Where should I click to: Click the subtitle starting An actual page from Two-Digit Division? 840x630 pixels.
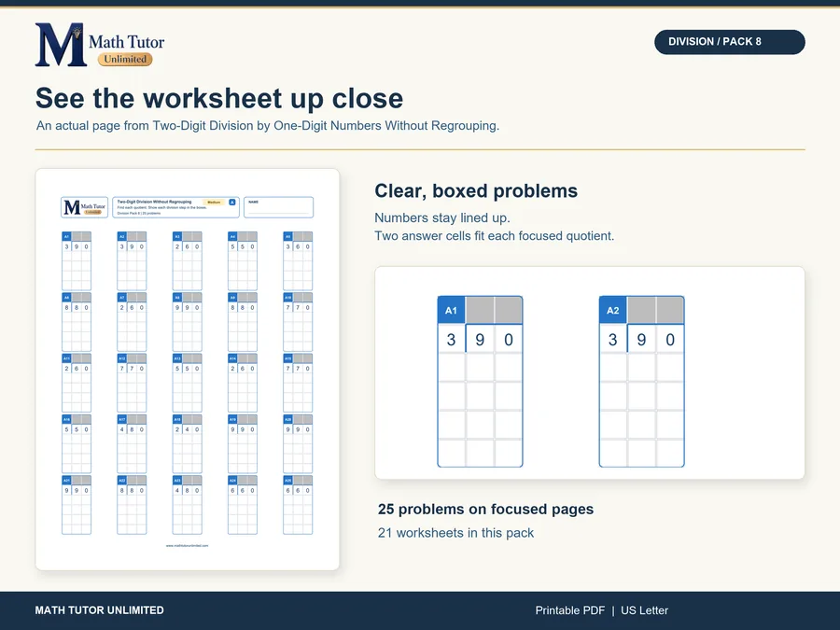click(268, 125)
